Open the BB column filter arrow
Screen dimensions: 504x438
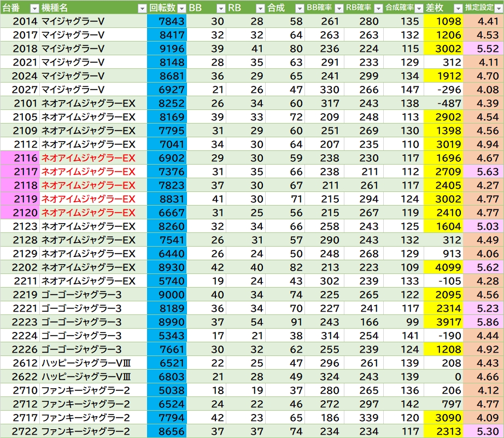click(220, 8)
